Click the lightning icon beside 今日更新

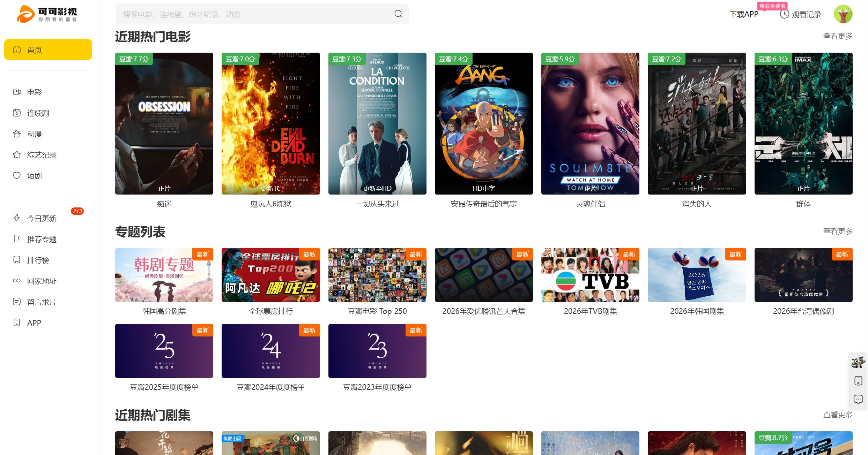click(17, 218)
